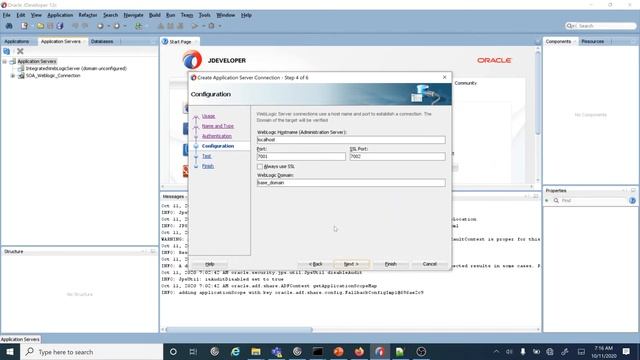640x360 pixels.
Task: Open dropdown arrow beside the Run icon
Action: tap(203, 26)
